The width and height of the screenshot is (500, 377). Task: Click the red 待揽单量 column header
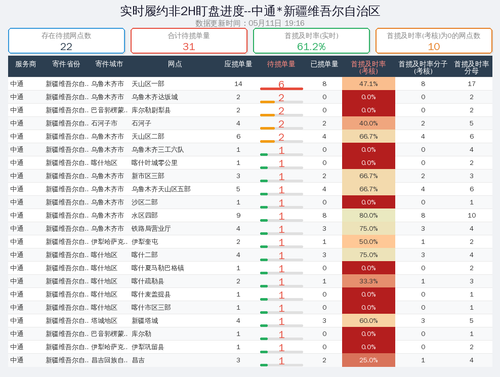(x=281, y=64)
